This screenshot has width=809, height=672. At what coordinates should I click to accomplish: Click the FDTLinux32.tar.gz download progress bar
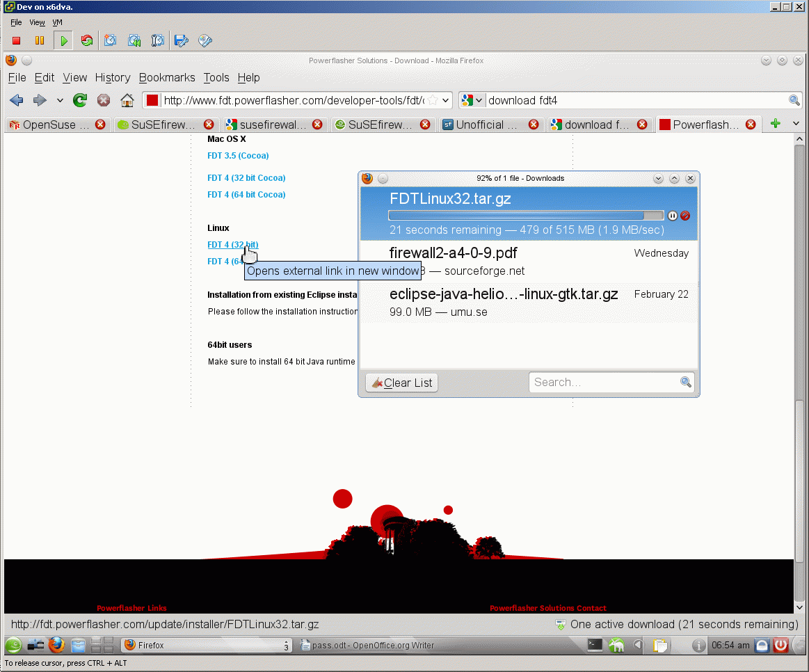pos(526,215)
